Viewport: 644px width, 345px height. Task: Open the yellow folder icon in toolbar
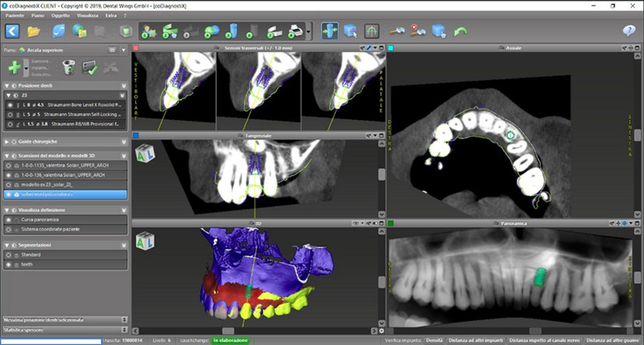coord(34,31)
